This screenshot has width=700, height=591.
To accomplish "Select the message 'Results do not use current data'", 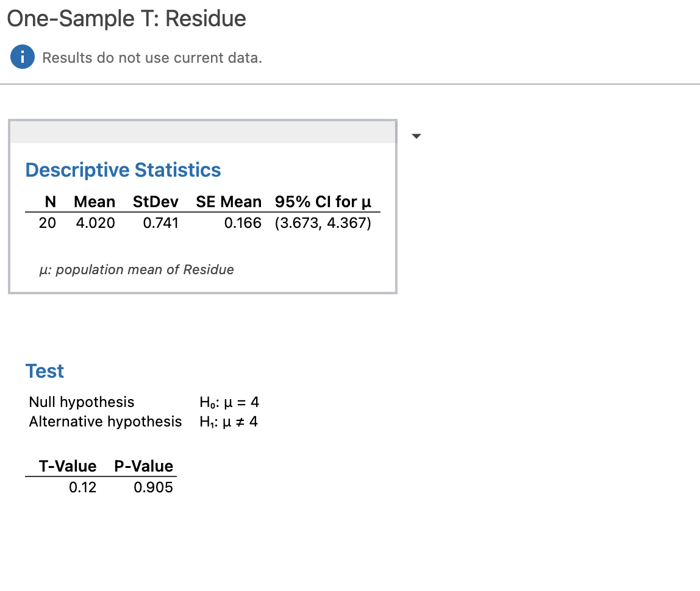I will click(x=152, y=57).
